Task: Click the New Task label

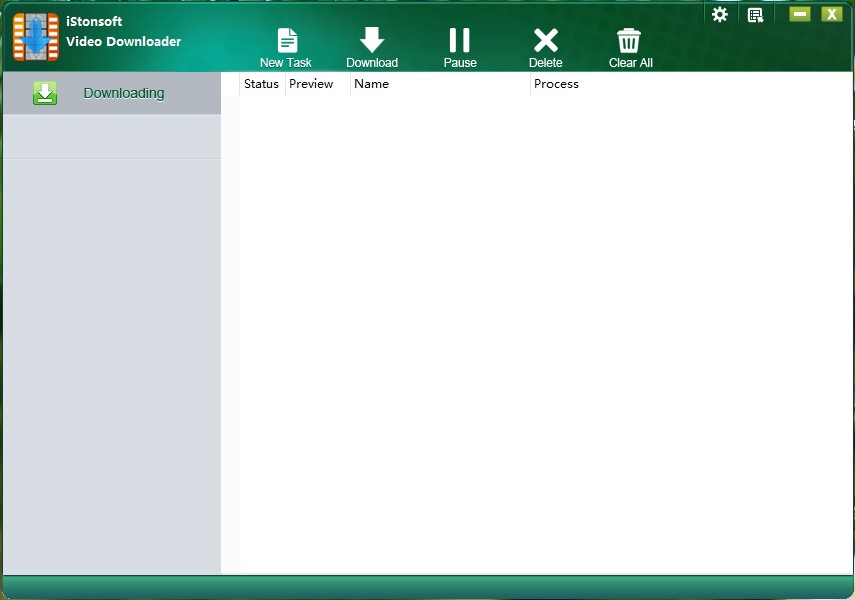Action: [x=286, y=61]
